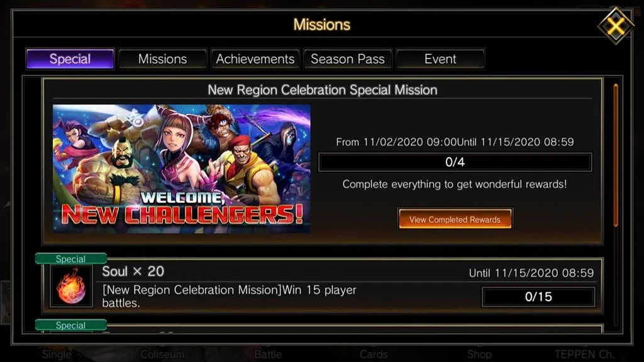Screen dimensions: 644x362
Task: Click the 0/15 player battles progress bar
Action: click(538, 297)
